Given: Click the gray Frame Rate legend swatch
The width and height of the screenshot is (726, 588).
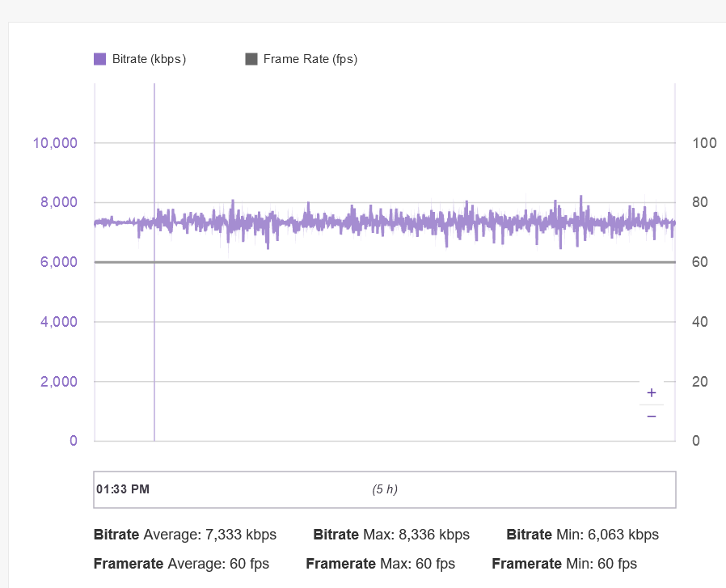Looking at the screenshot, I should click(x=251, y=59).
